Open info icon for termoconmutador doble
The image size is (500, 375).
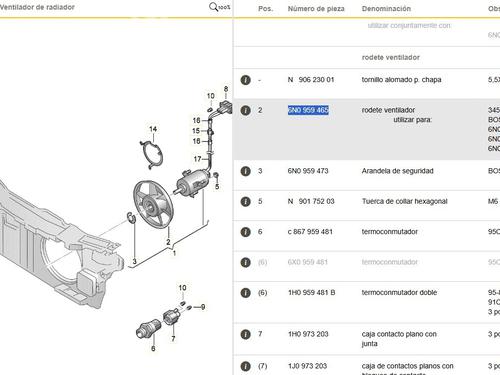pos(246,293)
